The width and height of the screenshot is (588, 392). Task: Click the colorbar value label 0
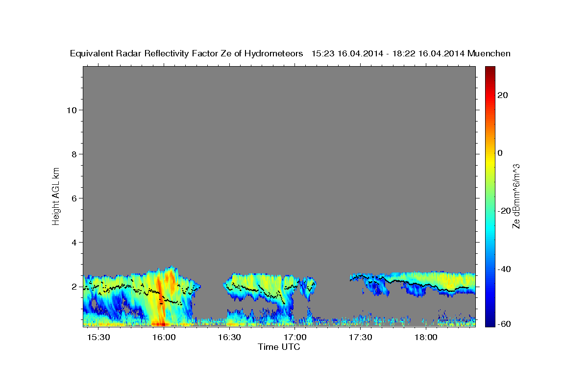click(x=500, y=153)
